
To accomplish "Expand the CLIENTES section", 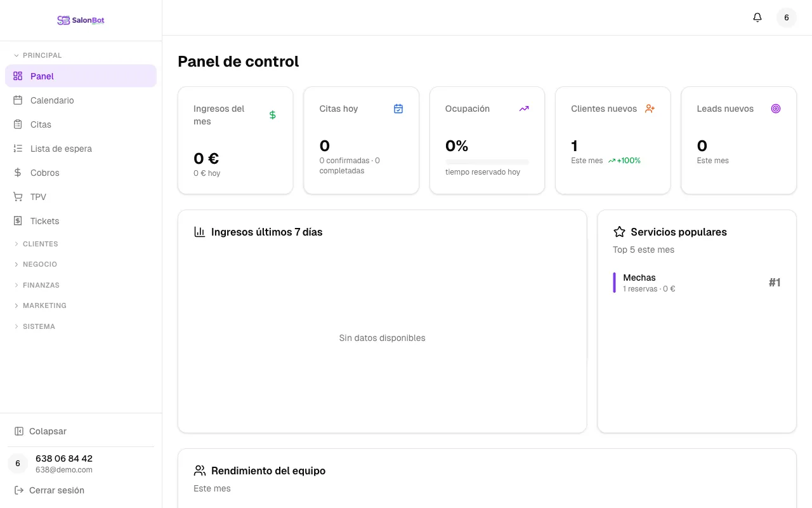I will coord(40,244).
